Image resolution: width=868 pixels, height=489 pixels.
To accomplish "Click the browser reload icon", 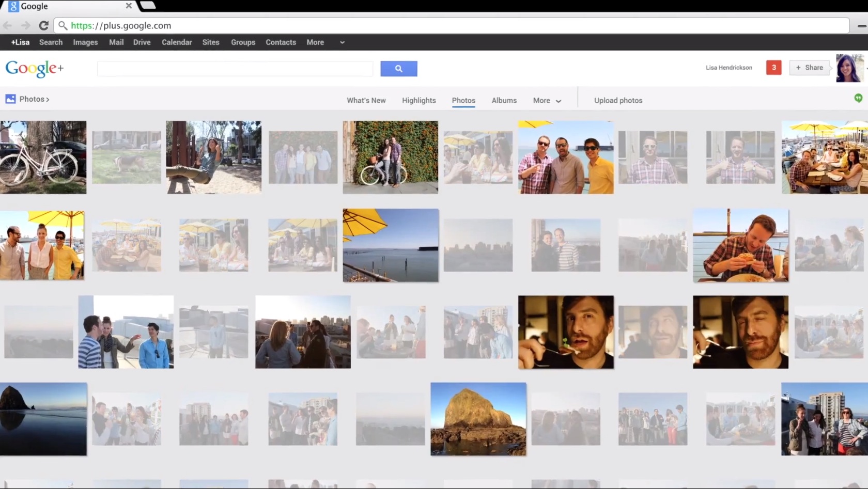I will pos(44,25).
